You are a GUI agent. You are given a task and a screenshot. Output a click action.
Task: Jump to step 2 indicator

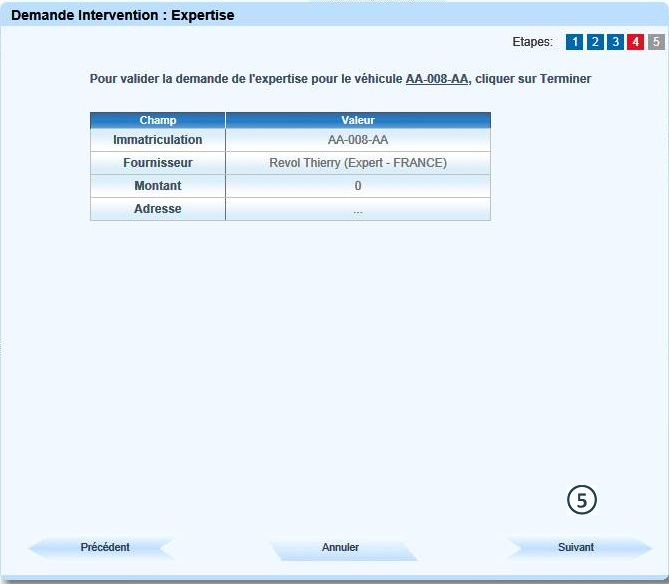click(595, 42)
